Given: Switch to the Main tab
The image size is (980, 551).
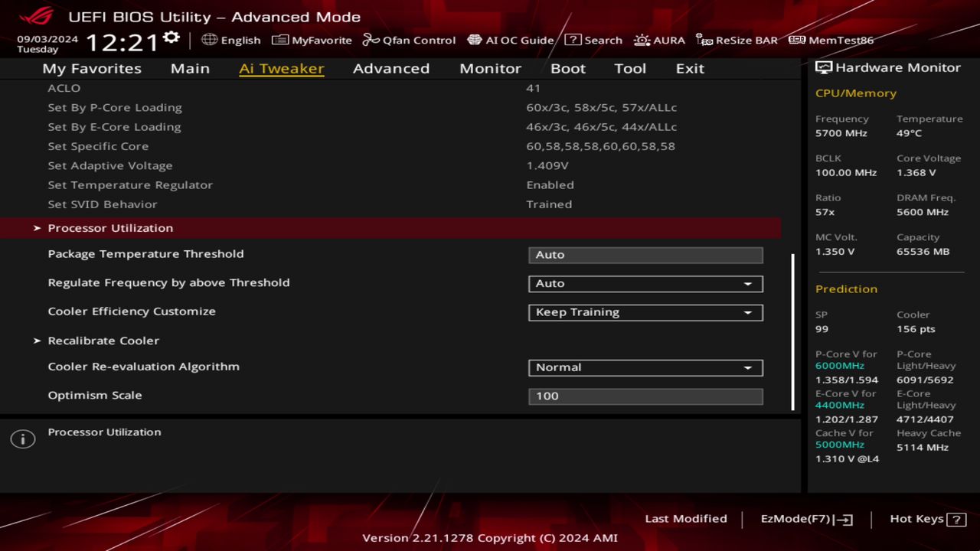Looking at the screenshot, I should coord(190,68).
